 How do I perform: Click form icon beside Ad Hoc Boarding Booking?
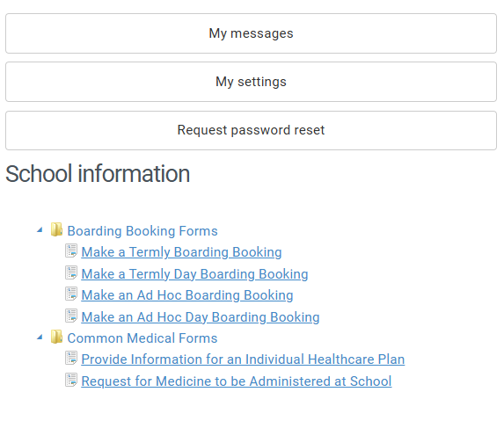pyautogui.click(x=71, y=294)
